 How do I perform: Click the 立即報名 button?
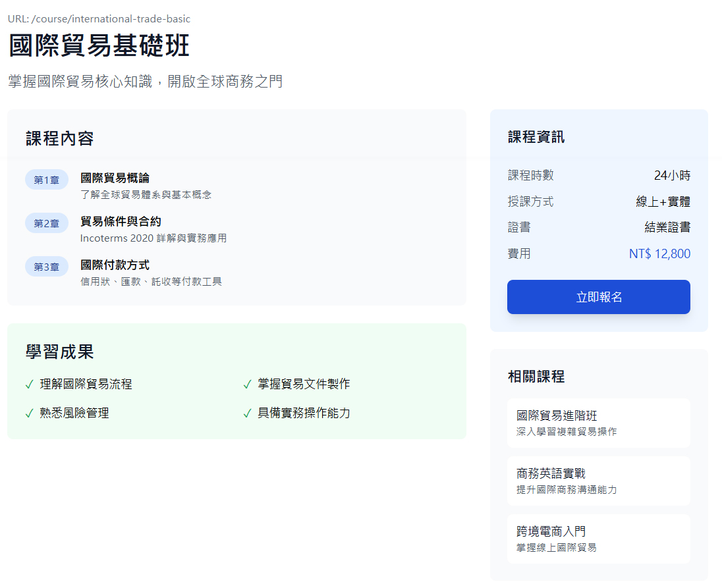tap(598, 297)
